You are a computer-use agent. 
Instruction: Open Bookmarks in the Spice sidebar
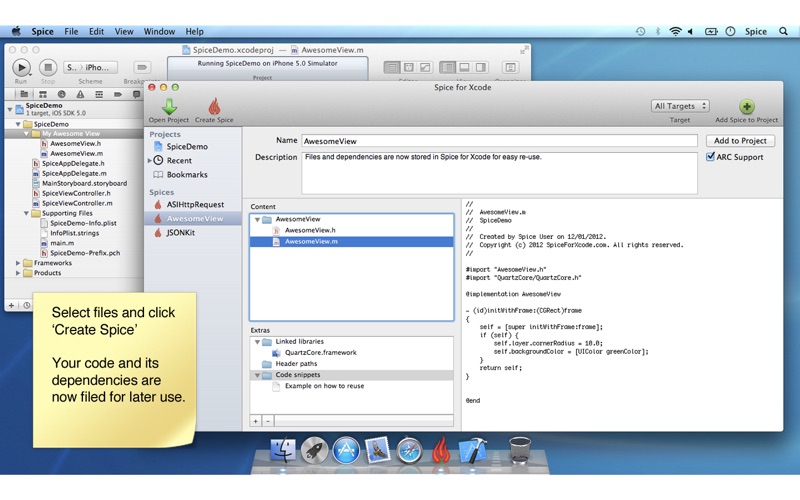coord(187,174)
